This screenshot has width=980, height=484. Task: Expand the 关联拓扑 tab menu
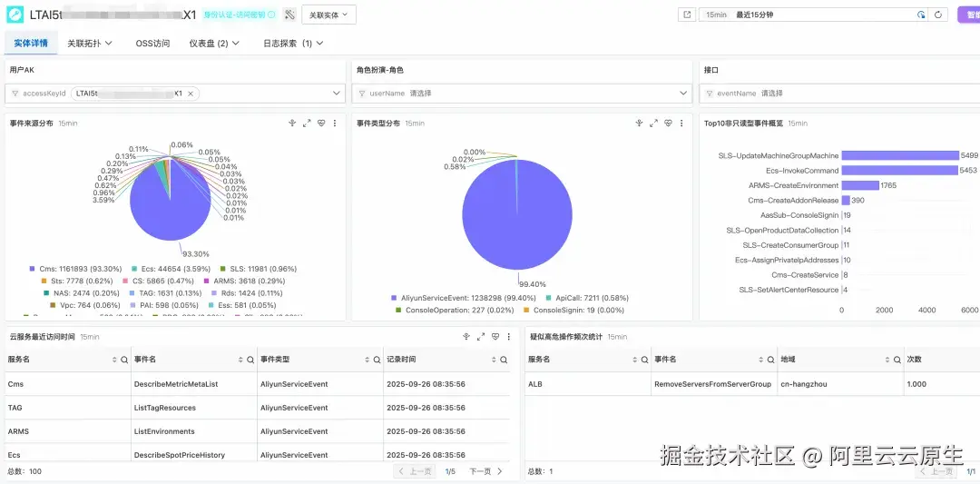click(x=90, y=44)
